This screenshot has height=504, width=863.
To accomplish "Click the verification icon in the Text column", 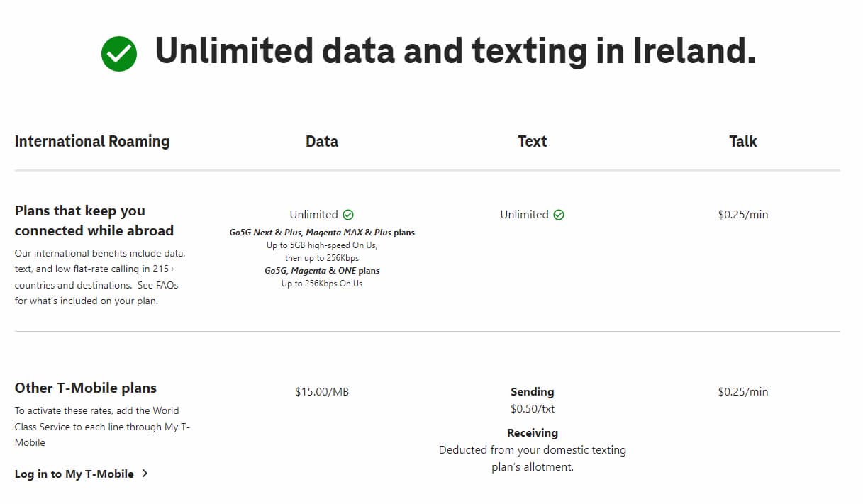I will 559,214.
